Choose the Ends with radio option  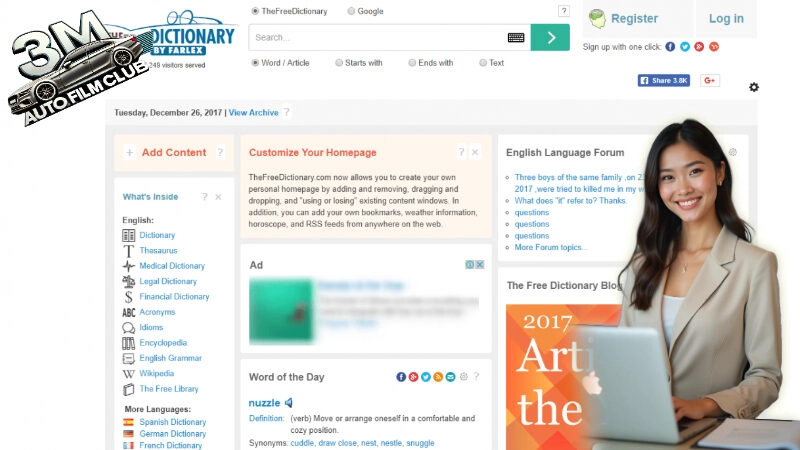[412, 63]
